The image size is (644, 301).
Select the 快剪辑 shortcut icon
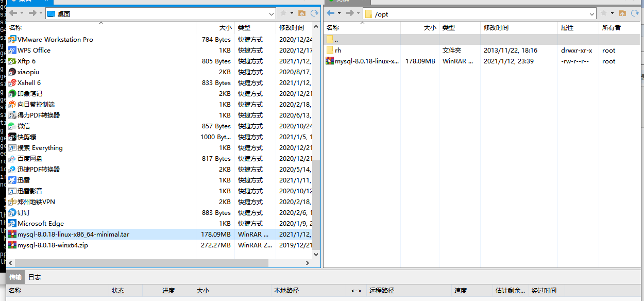pos(12,137)
